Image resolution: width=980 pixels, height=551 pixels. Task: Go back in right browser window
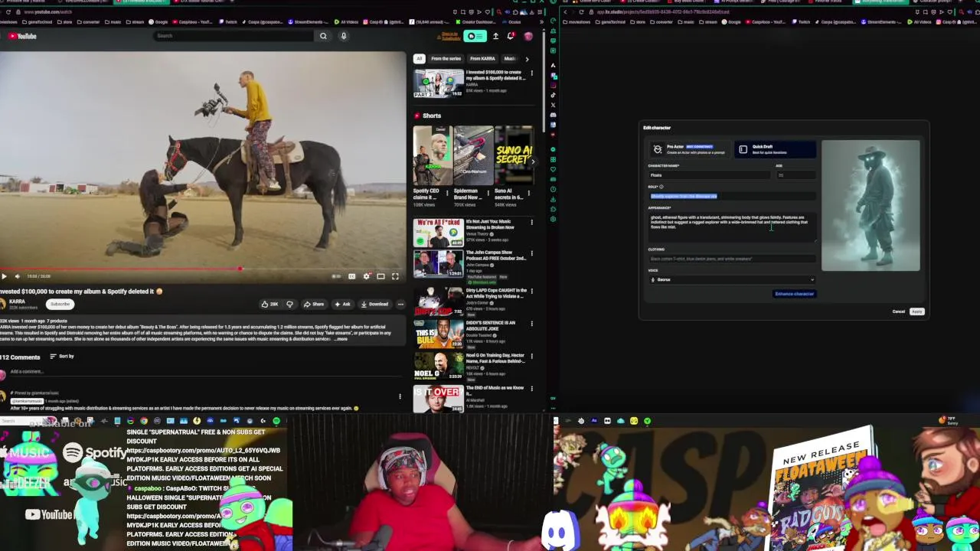tap(565, 12)
